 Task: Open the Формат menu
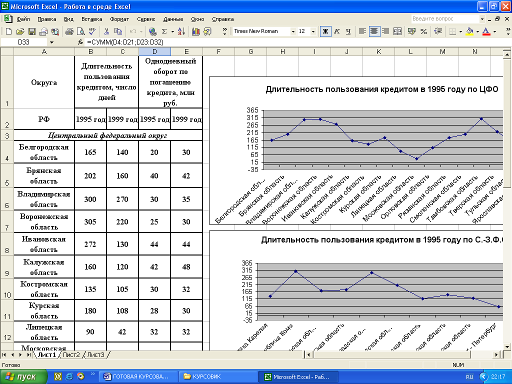coord(119,19)
